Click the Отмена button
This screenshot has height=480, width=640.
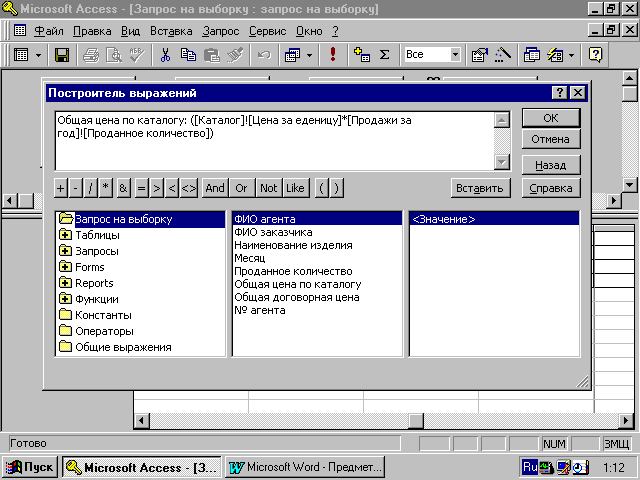[x=551, y=139]
